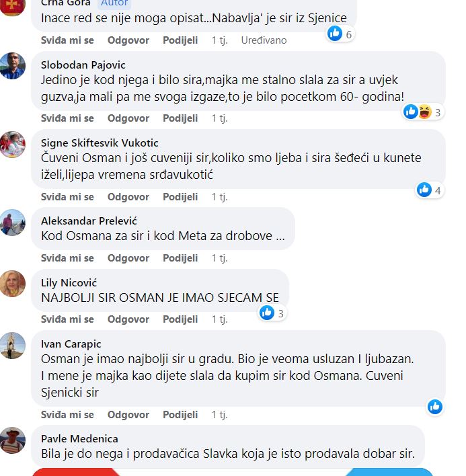Show edit history via Uređivano link

264,40
